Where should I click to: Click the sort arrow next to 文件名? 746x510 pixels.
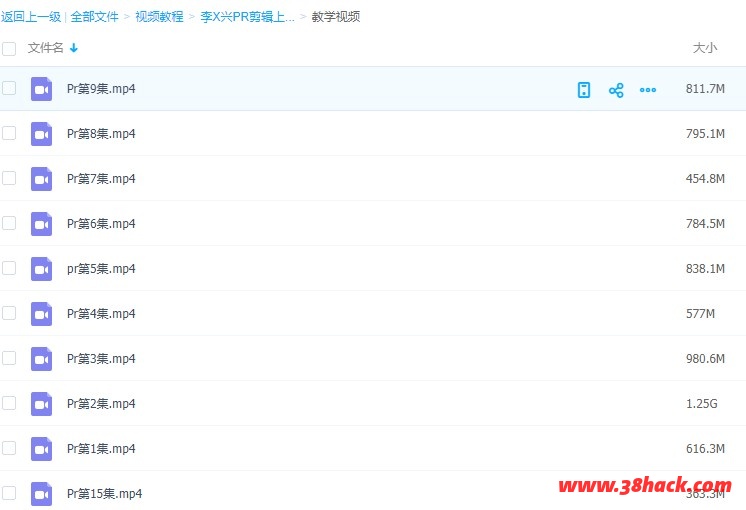[74, 48]
